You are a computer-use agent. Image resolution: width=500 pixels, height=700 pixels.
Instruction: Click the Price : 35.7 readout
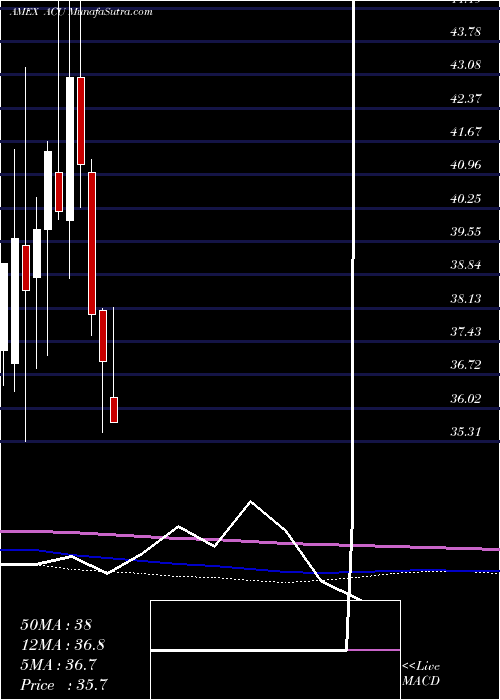click(x=64, y=685)
